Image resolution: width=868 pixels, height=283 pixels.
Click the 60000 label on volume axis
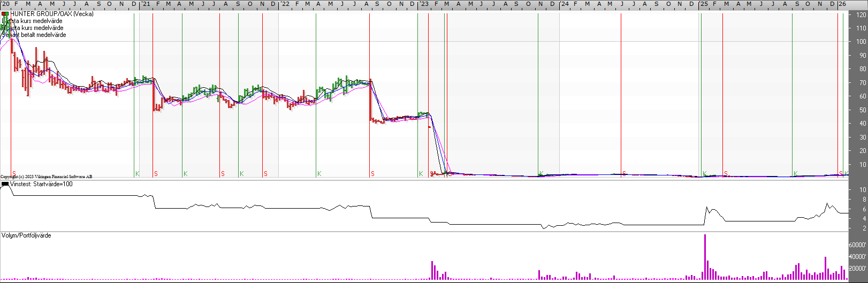pyautogui.click(x=857, y=245)
